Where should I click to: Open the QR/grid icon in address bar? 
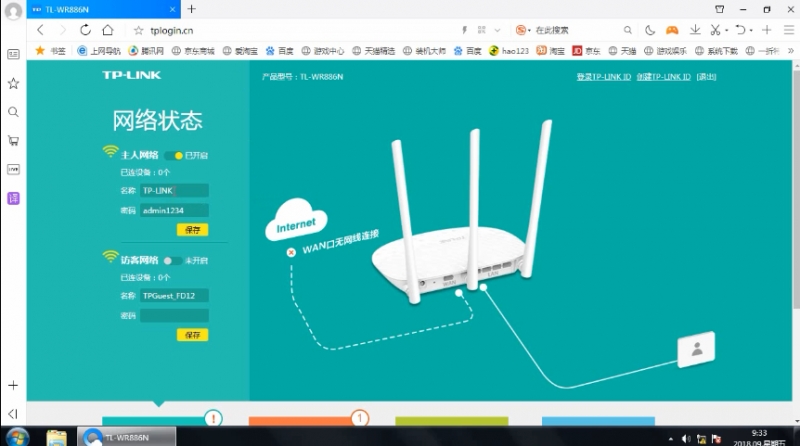coord(481,30)
